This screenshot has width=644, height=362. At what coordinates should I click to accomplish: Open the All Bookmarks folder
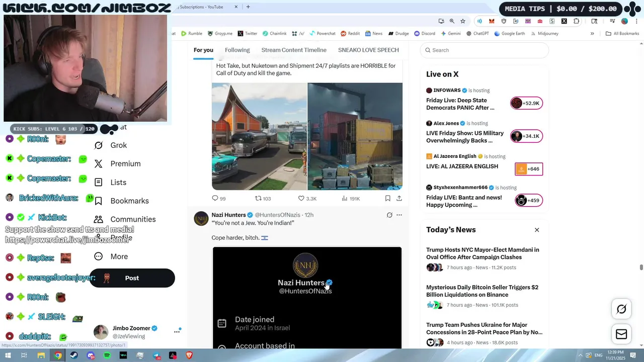coord(622,34)
